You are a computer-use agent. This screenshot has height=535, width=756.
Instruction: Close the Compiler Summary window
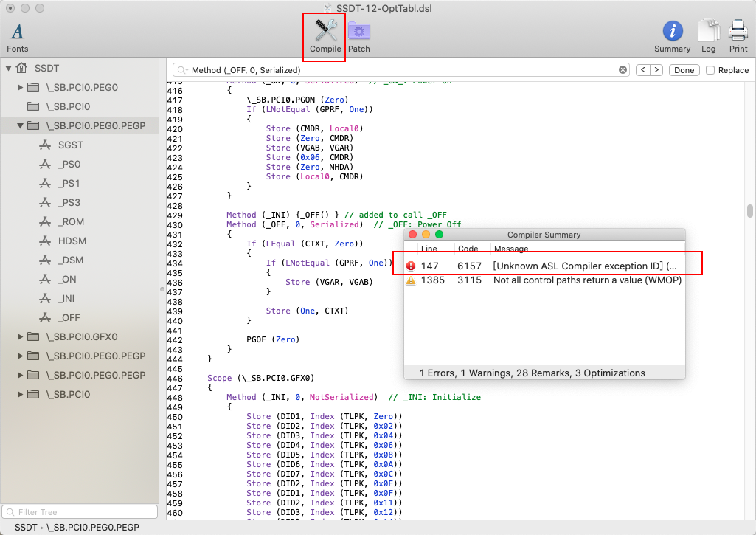point(412,235)
